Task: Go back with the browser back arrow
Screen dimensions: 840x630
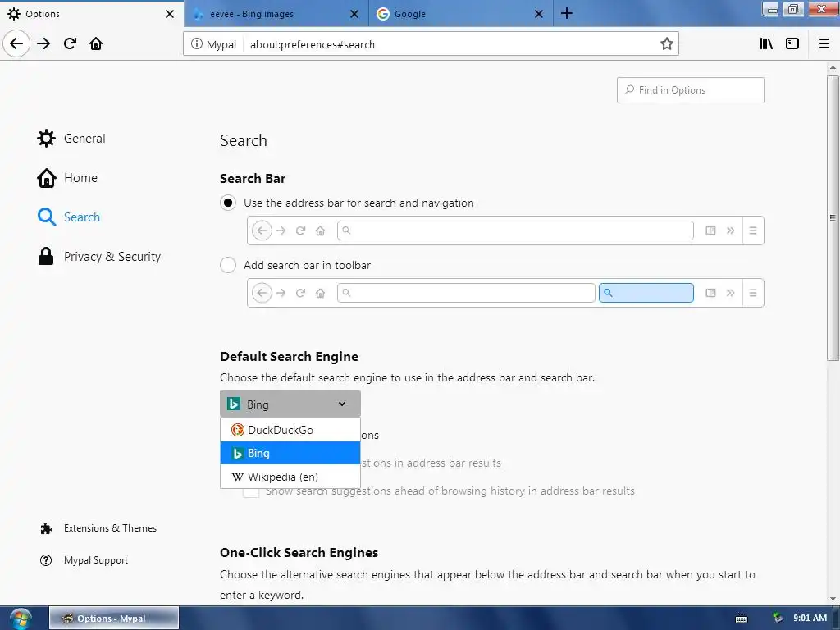Action: pos(16,43)
